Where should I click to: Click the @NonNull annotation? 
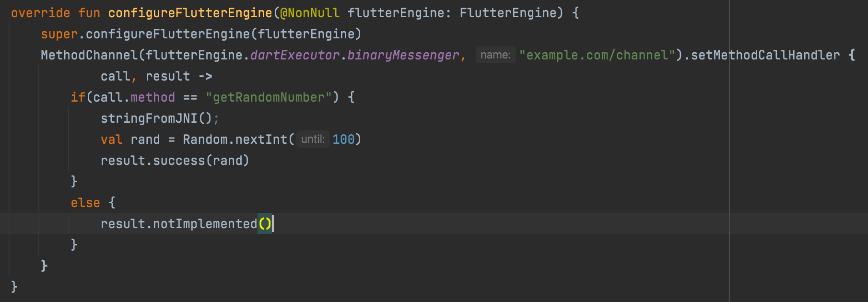(310, 13)
